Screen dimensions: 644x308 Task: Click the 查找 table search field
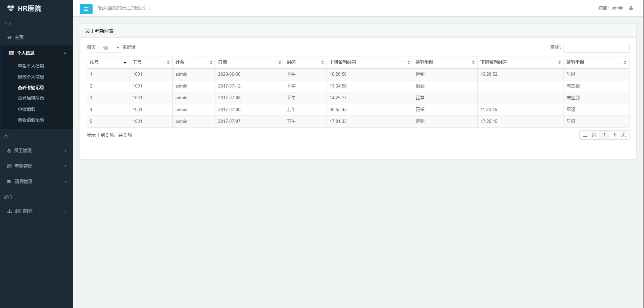pos(596,48)
